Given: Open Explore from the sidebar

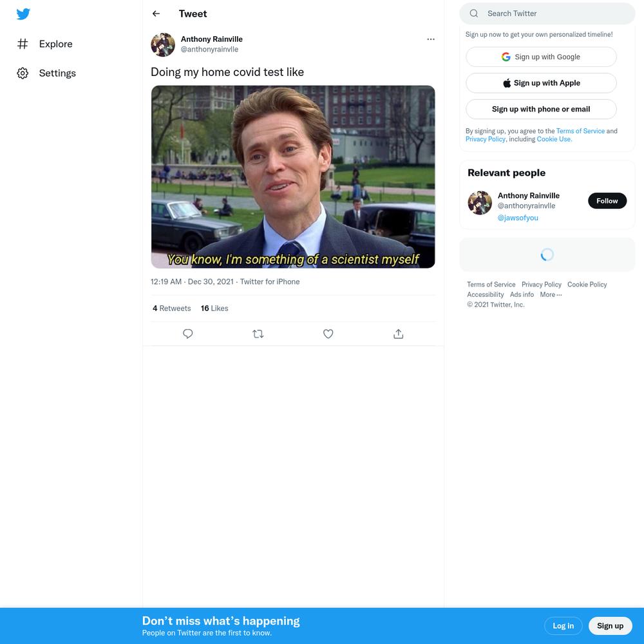Looking at the screenshot, I should coord(45,44).
